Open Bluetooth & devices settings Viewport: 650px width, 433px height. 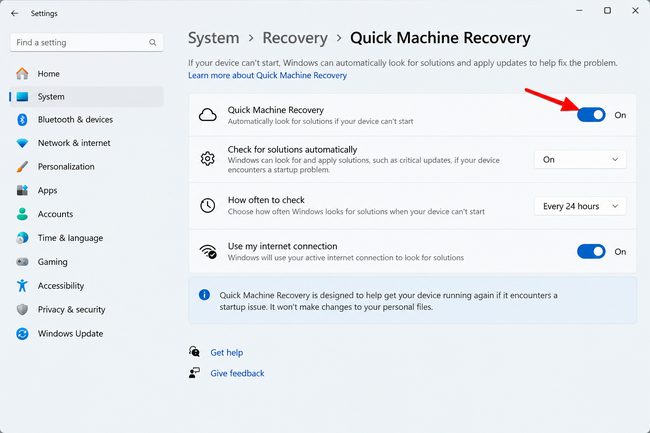pos(87,120)
